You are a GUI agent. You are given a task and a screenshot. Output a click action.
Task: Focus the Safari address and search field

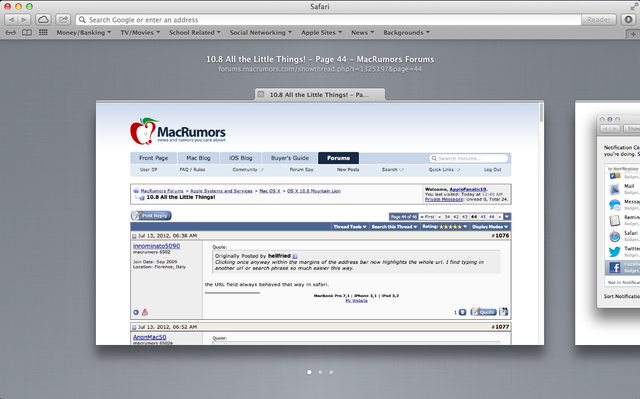coord(328,20)
